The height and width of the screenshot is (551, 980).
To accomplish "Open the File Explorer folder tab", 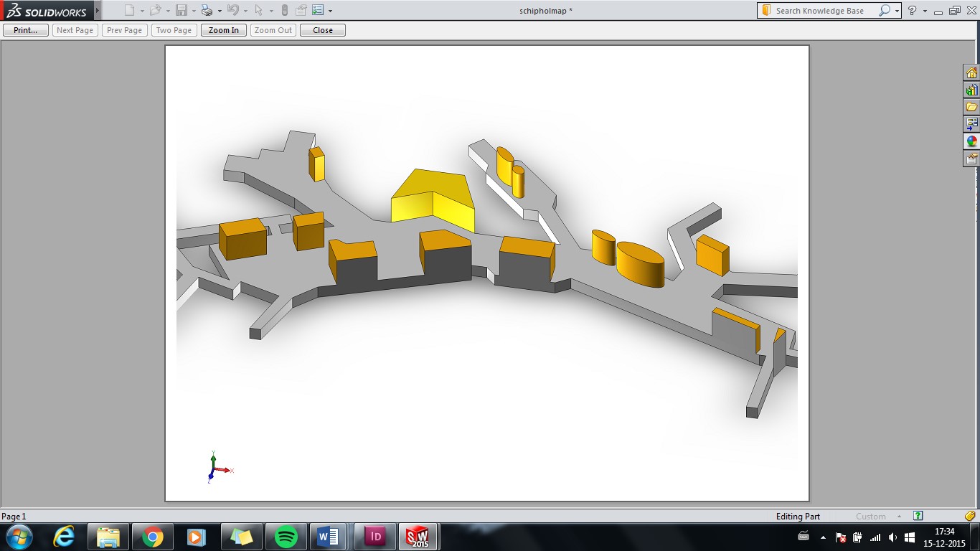I will (971, 108).
